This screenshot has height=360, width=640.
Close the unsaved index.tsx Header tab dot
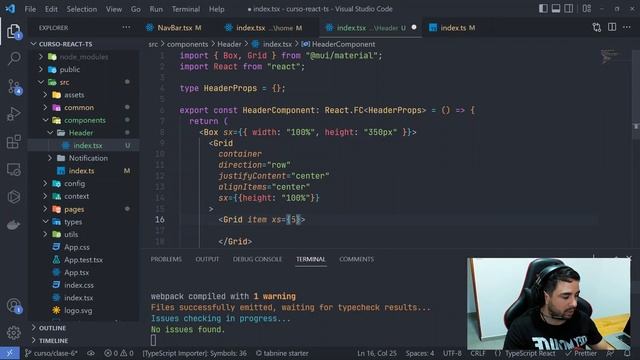(414, 27)
